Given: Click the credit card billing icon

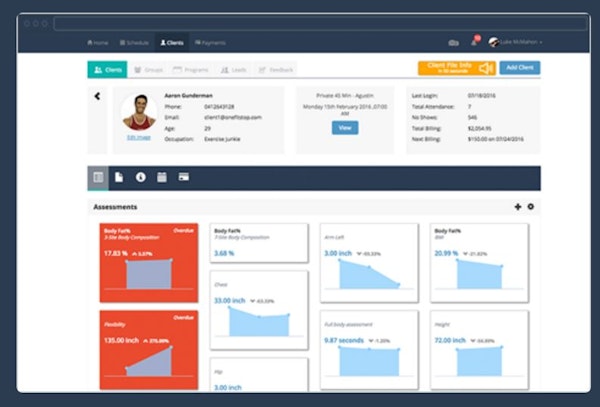Looking at the screenshot, I should pos(184,177).
